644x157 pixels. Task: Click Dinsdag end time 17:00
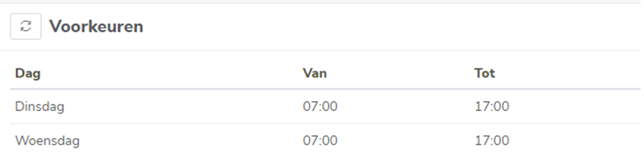click(492, 106)
